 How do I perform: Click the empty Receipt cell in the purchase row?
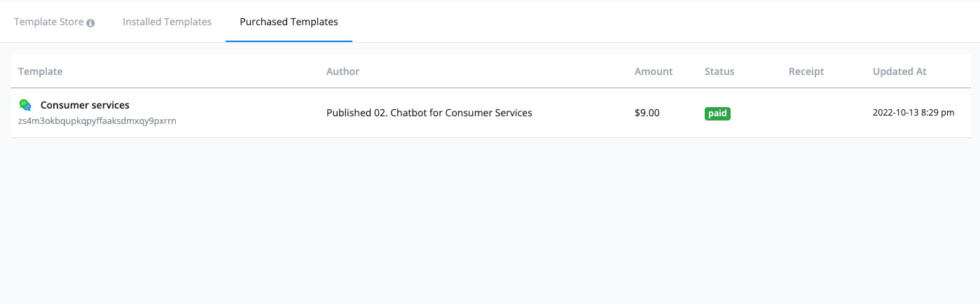(x=824, y=113)
